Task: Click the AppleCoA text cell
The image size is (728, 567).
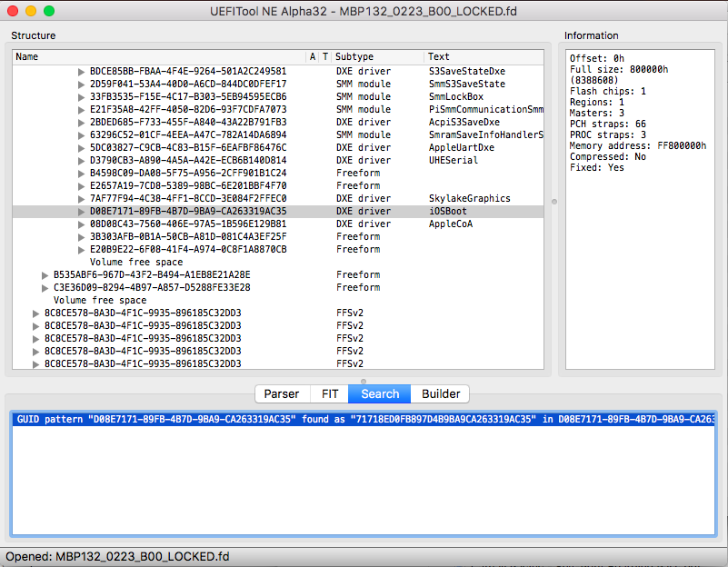Action: click(x=451, y=224)
